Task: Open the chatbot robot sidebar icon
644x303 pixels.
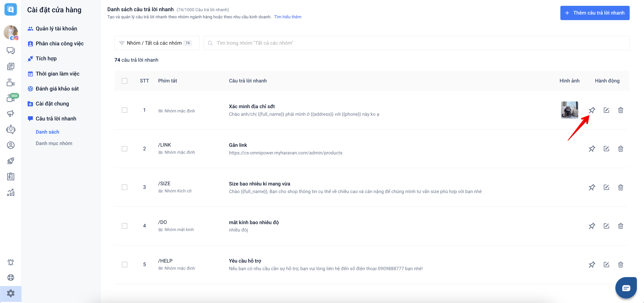Action: [x=11, y=129]
